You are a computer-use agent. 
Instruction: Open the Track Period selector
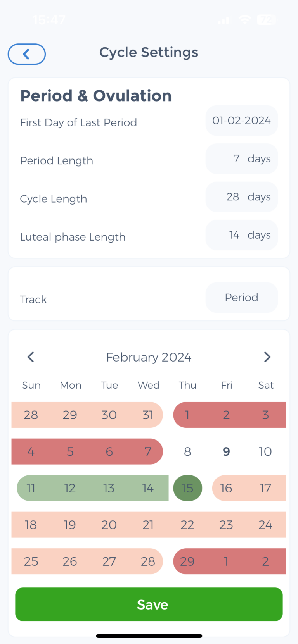click(x=241, y=298)
